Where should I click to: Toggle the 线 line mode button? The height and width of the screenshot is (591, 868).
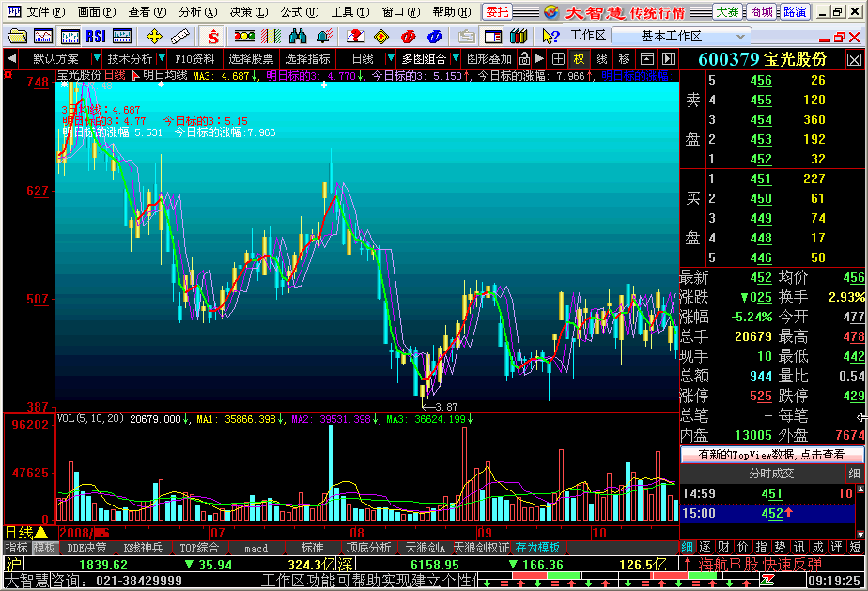tap(602, 58)
